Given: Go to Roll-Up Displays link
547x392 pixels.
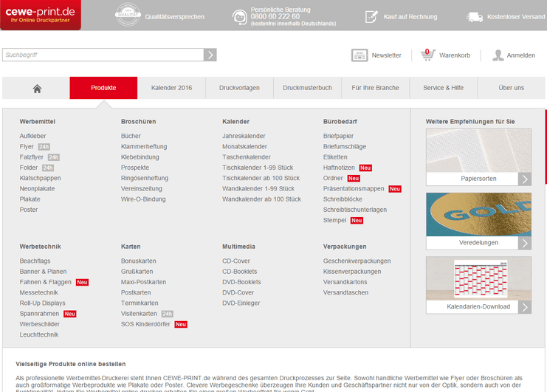Looking at the screenshot, I should click(42, 303).
